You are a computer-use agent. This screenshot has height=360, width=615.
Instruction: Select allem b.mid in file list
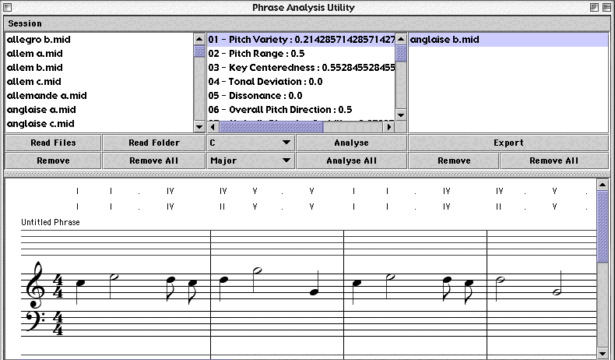tap(99, 68)
